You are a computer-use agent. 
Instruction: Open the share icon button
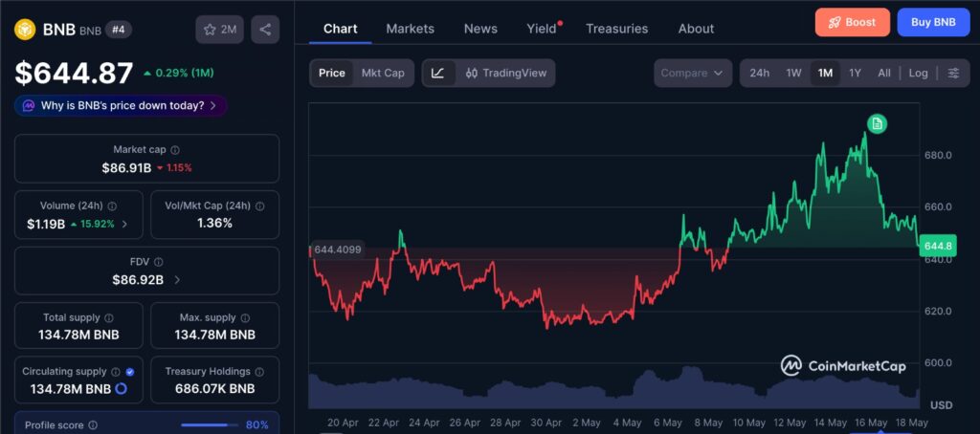pos(265,30)
